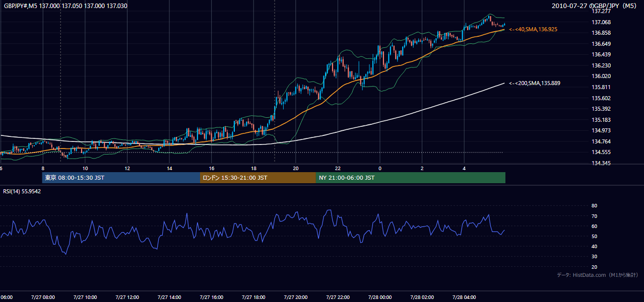This screenshot has height=302, width=644.
Task: Click bottom time label 7/27 10:00
Action: pos(85,297)
